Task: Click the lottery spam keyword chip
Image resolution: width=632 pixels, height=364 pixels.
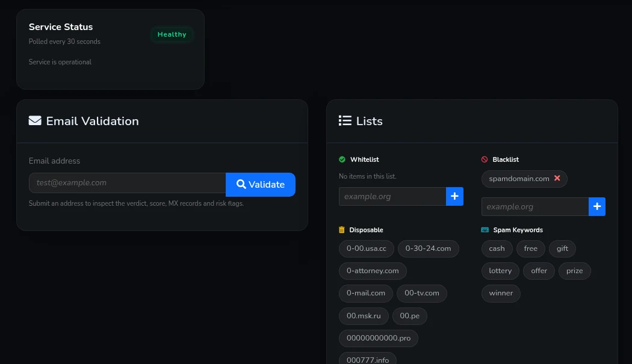Action: click(500, 271)
